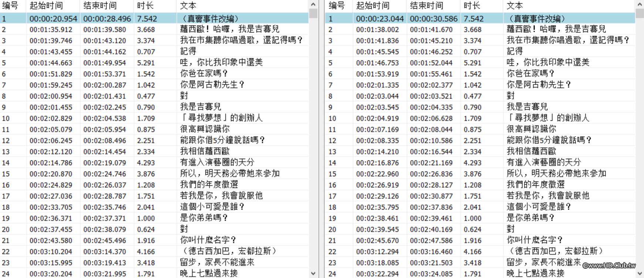The height and width of the screenshot is (278, 644).
Task: Click the start time 00:01:43.455
Action: pos(51,52)
